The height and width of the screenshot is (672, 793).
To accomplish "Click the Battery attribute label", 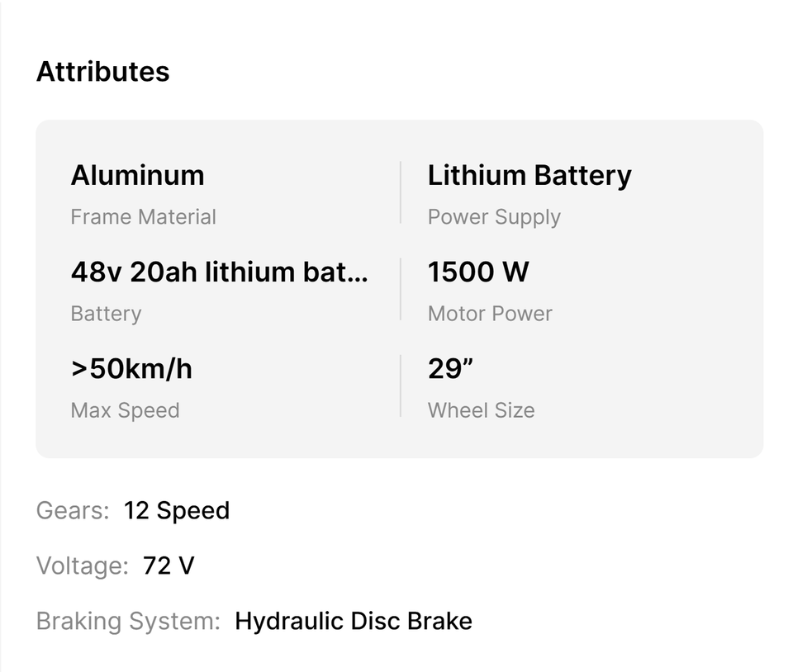I will coord(106,314).
